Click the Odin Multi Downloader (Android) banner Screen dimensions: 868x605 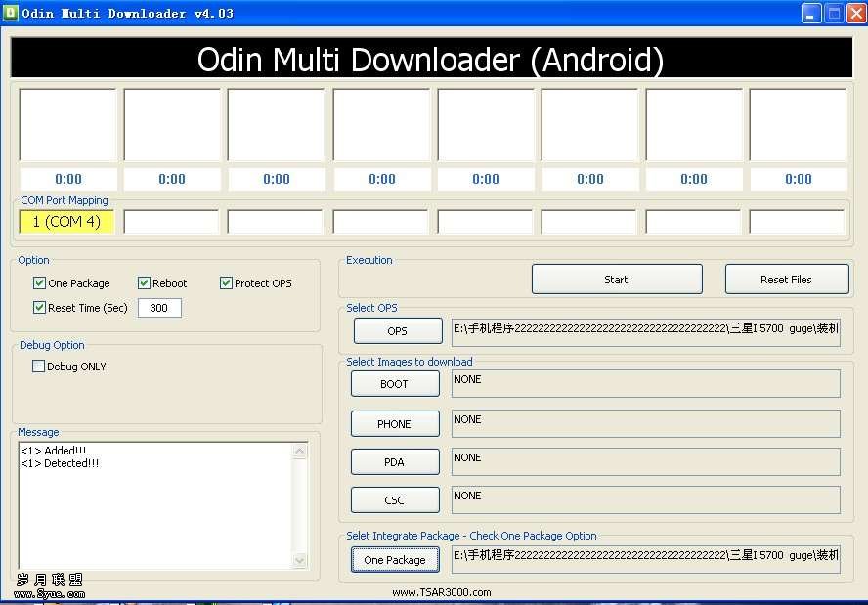coord(431,58)
